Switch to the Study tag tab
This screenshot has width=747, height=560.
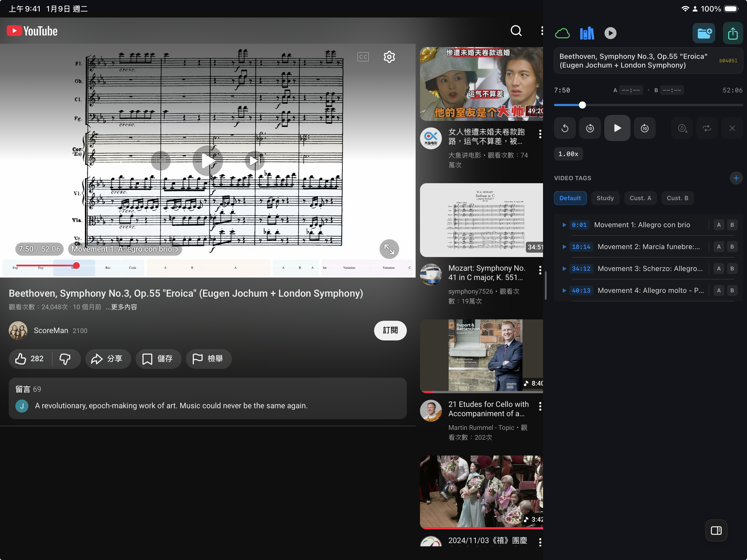[x=605, y=198]
